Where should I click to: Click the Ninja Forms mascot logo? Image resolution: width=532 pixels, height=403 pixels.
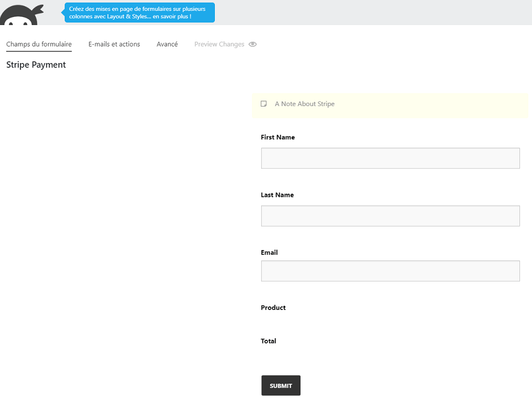click(x=22, y=15)
